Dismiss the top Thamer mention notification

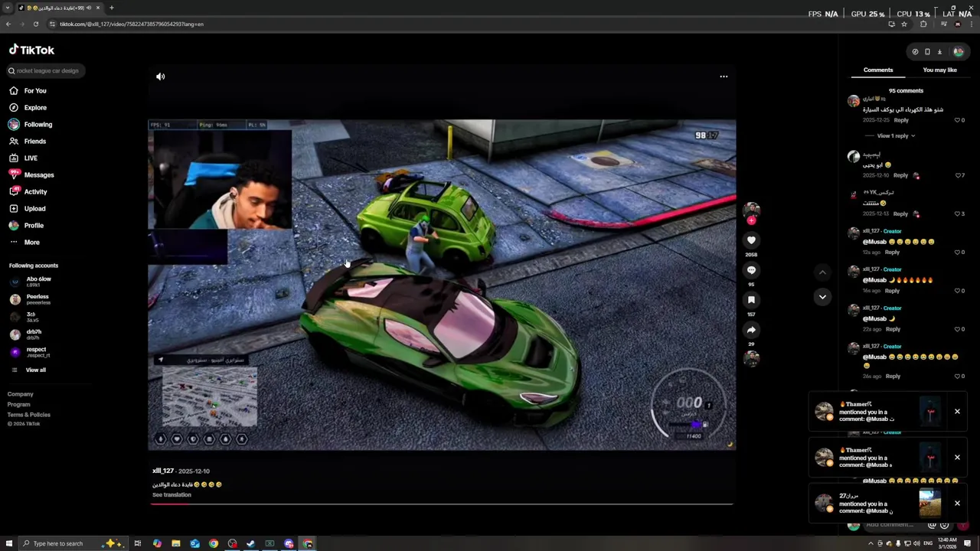pos(957,412)
